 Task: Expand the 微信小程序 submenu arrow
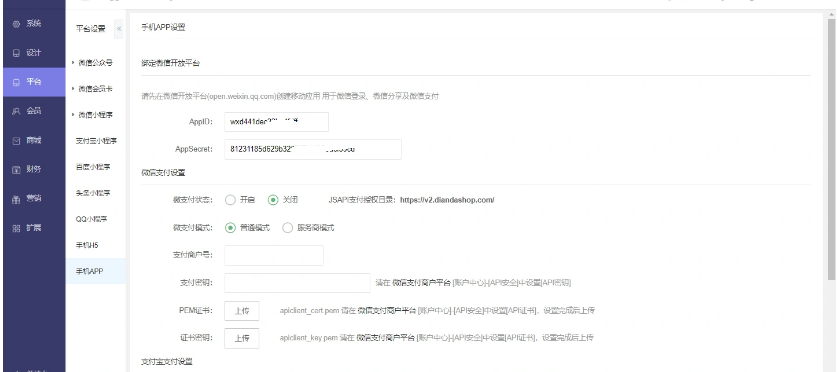pyautogui.click(x=73, y=115)
